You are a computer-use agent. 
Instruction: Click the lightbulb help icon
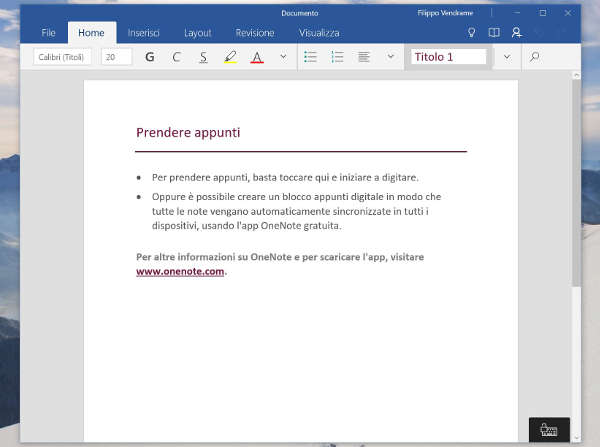(471, 33)
